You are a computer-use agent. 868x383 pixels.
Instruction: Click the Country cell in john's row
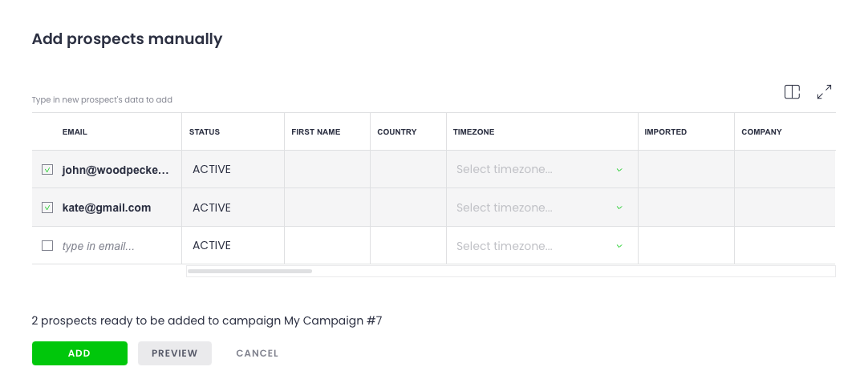pos(408,170)
